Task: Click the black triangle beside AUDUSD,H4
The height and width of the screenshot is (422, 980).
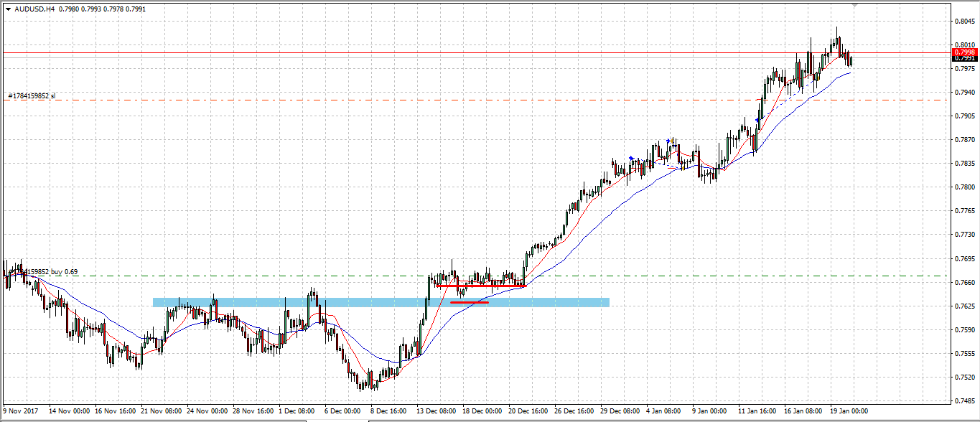Action: 8,9
